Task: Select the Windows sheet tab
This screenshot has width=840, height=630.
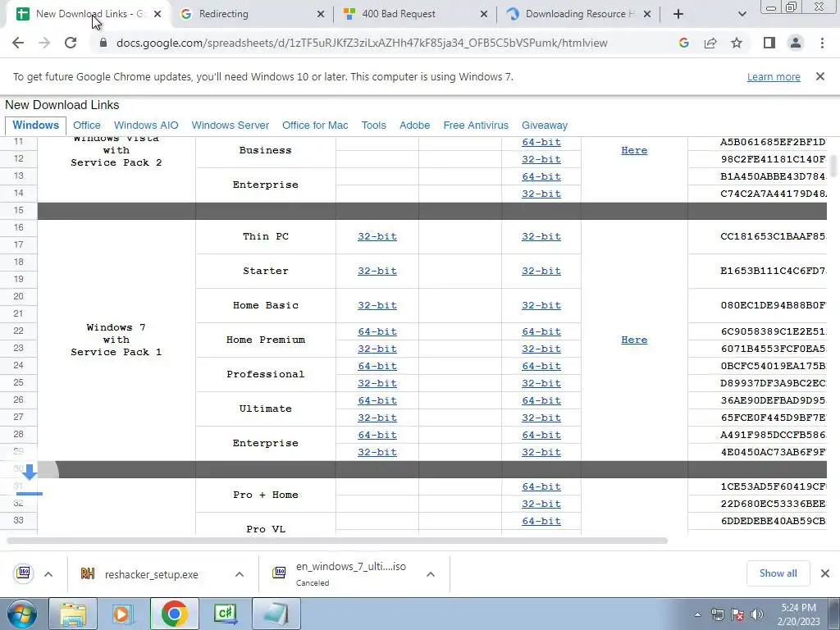Action: pyautogui.click(x=35, y=126)
